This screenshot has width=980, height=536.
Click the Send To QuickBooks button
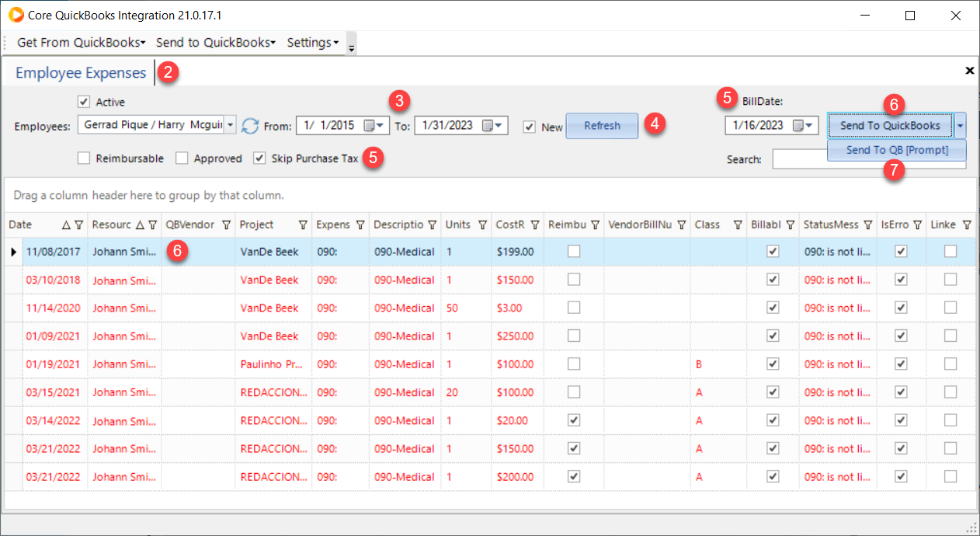click(890, 125)
